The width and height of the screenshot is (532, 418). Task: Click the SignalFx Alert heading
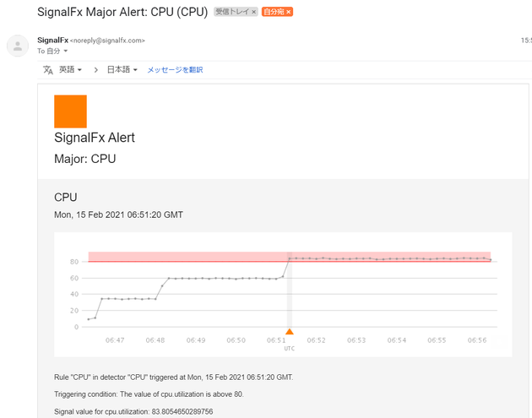(x=95, y=138)
